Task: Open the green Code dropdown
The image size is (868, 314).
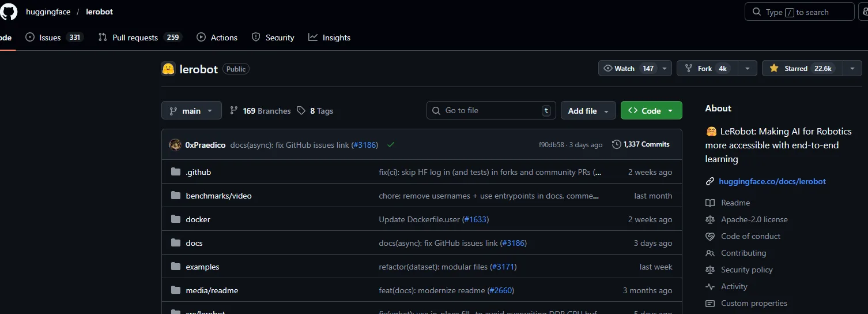Action: [x=651, y=111]
